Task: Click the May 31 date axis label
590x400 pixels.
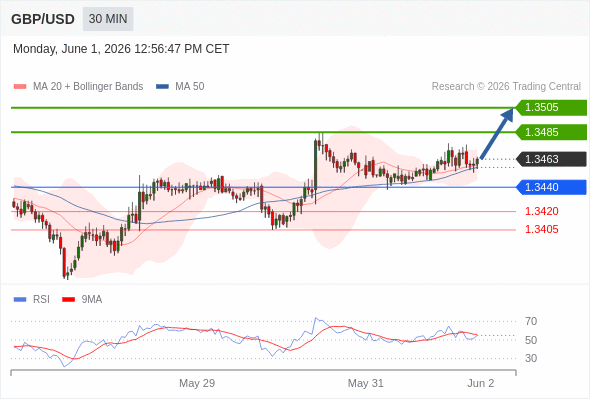Action: coord(365,383)
